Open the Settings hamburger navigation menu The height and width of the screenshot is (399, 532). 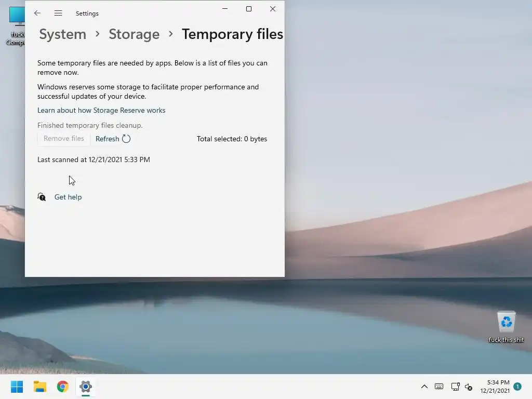point(58,13)
